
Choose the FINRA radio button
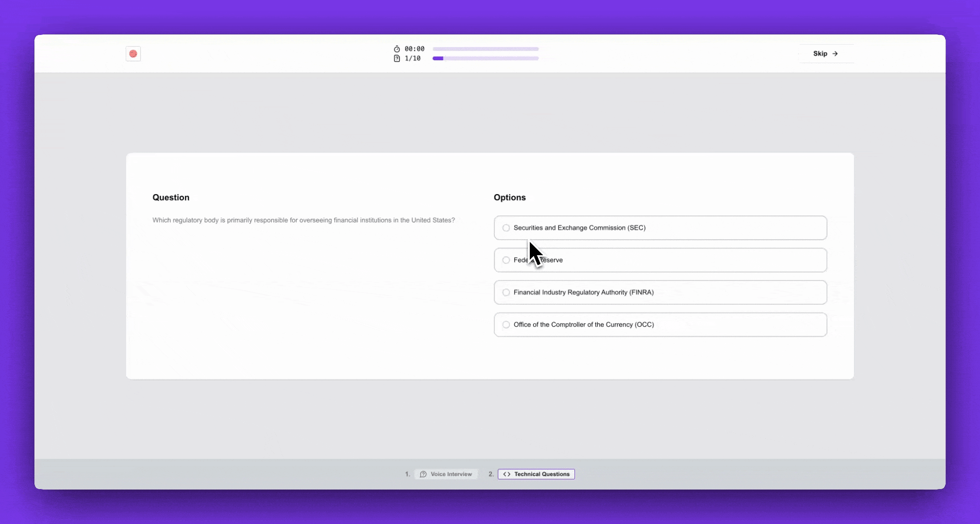click(x=506, y=293)
